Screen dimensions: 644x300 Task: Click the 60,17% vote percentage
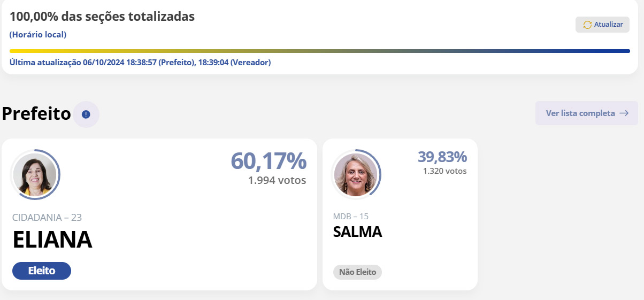pos(269,161)
